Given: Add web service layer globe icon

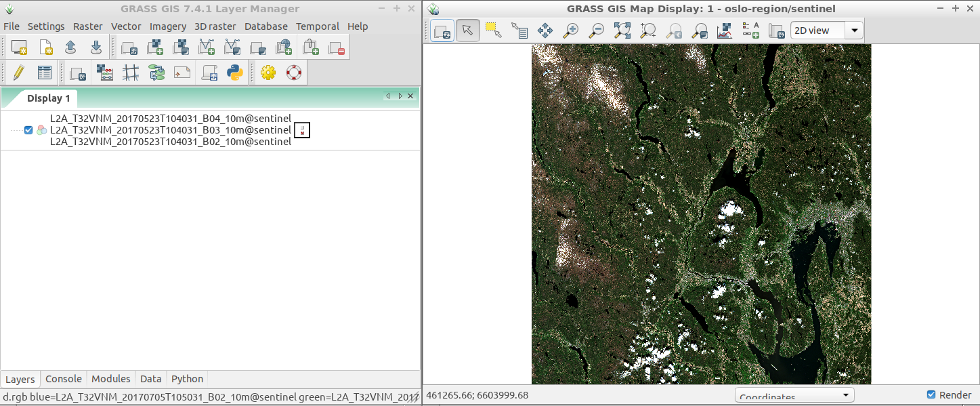Looking at the screenshot, I should coord(284,47).
